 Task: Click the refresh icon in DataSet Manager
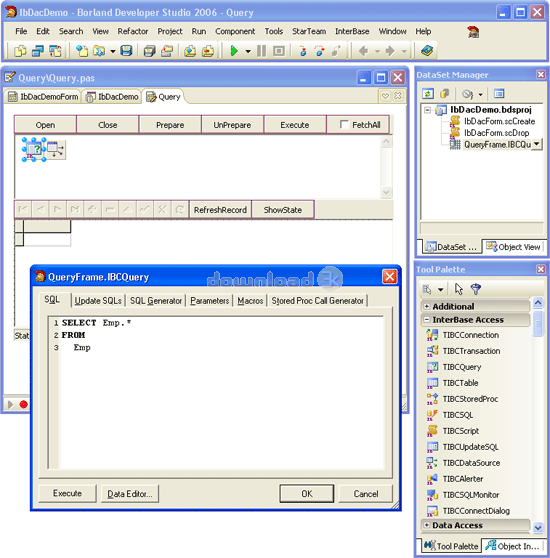[428, 94]
